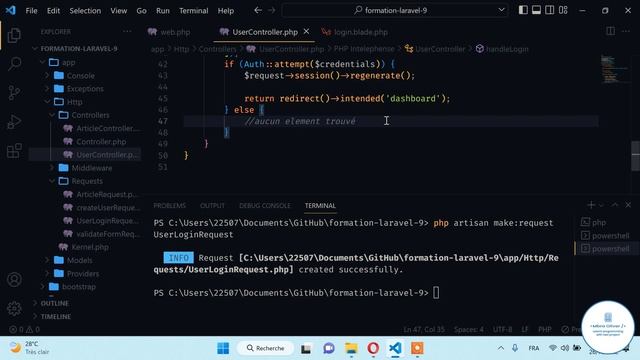
Task: Expand the Middleware folder
Action: 91,168
